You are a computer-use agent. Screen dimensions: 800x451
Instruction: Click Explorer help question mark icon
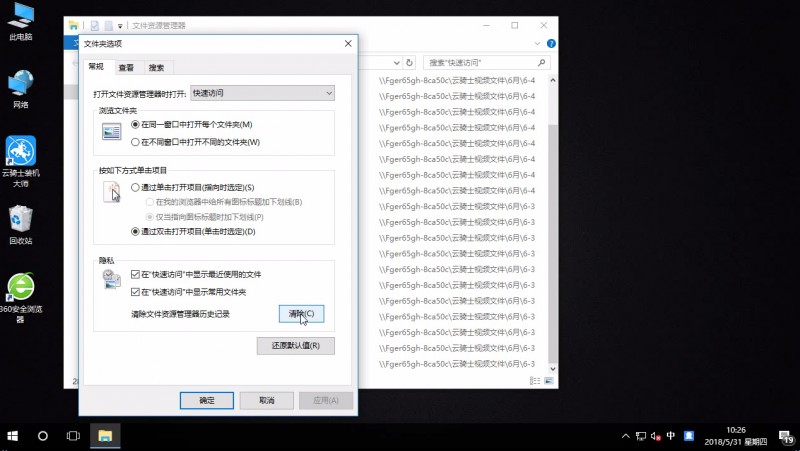coord(551,43)
